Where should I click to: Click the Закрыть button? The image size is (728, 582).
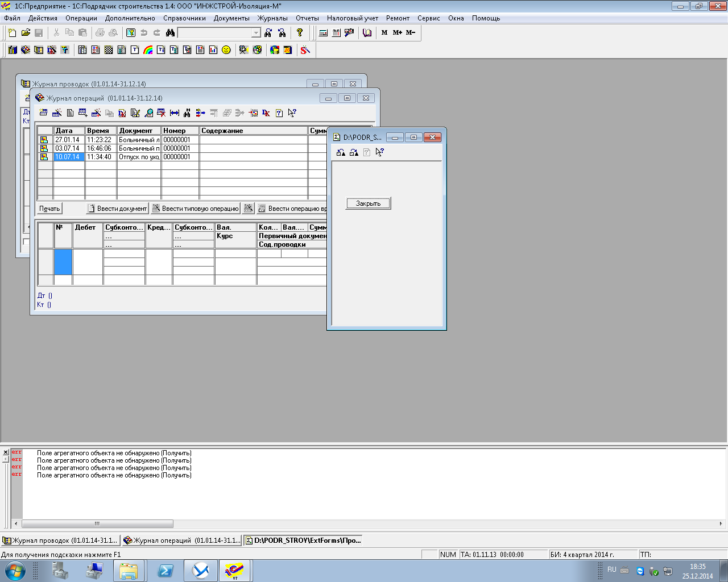click(x=368, y=203)
